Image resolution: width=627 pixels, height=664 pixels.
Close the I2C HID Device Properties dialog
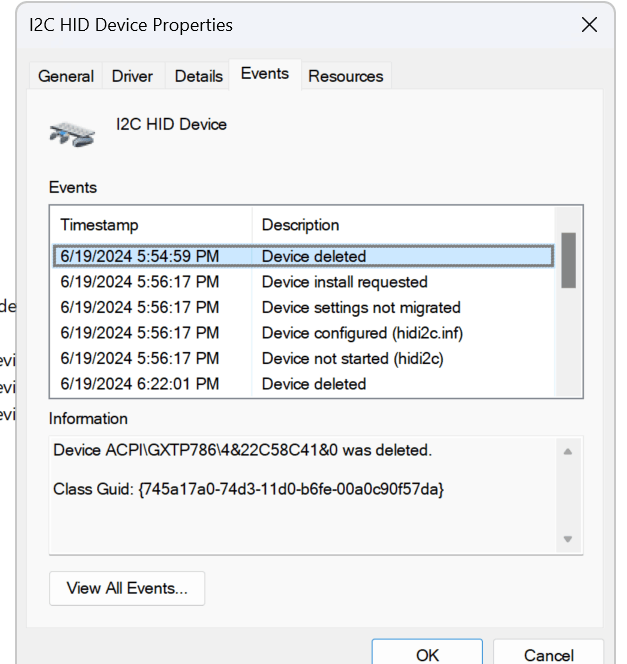click(589, 25)
